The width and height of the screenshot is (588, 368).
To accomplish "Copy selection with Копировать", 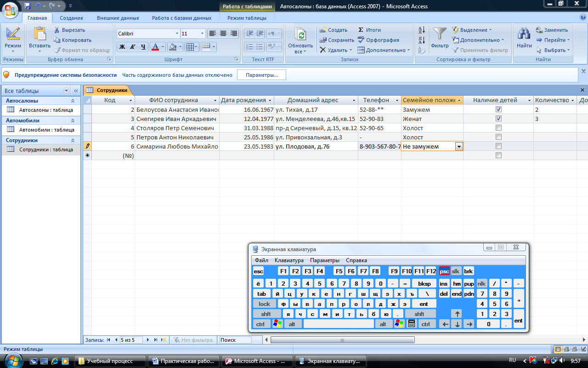I will (72, 40).
